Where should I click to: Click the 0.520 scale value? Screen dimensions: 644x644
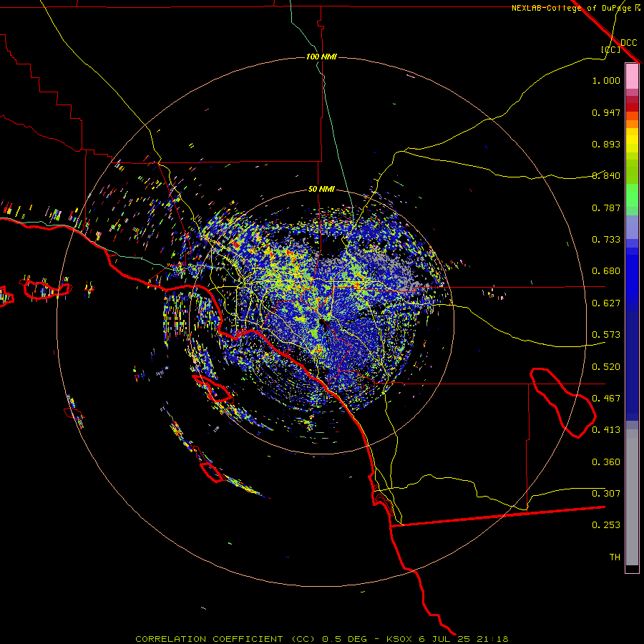point(606,367)
